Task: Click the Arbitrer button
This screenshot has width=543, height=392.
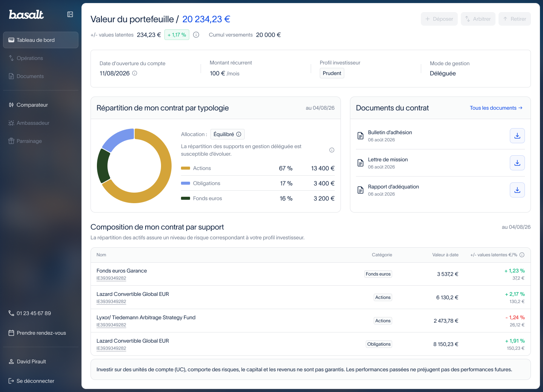Action: pyautogui.click(x=478, y=19)
